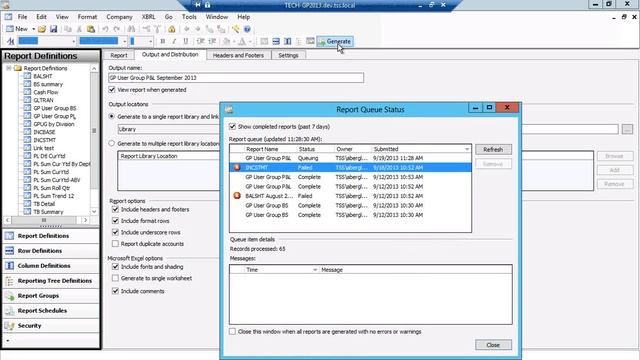The image size is (640, 360).
Task: Click the Save floppy disk icon
Action: (x=53, y=29)
